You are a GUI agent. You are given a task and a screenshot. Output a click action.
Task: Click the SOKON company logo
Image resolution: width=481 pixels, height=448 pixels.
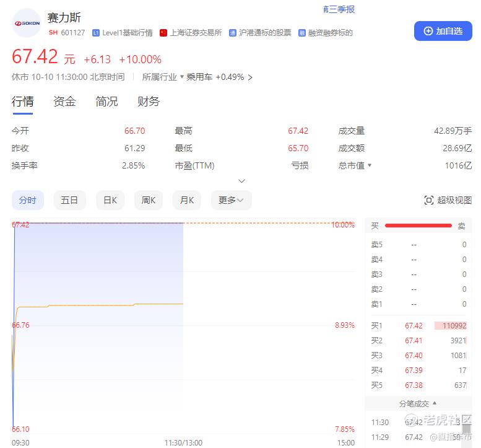click(x=27, y=23)
